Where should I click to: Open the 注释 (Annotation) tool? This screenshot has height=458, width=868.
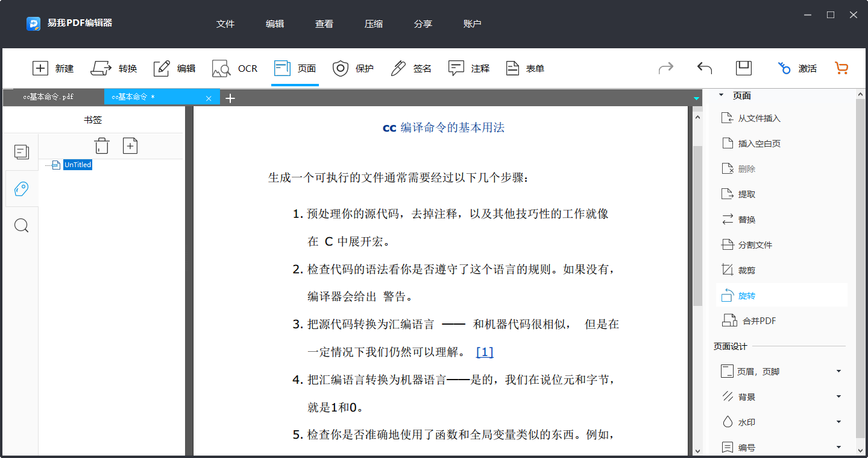469,68
